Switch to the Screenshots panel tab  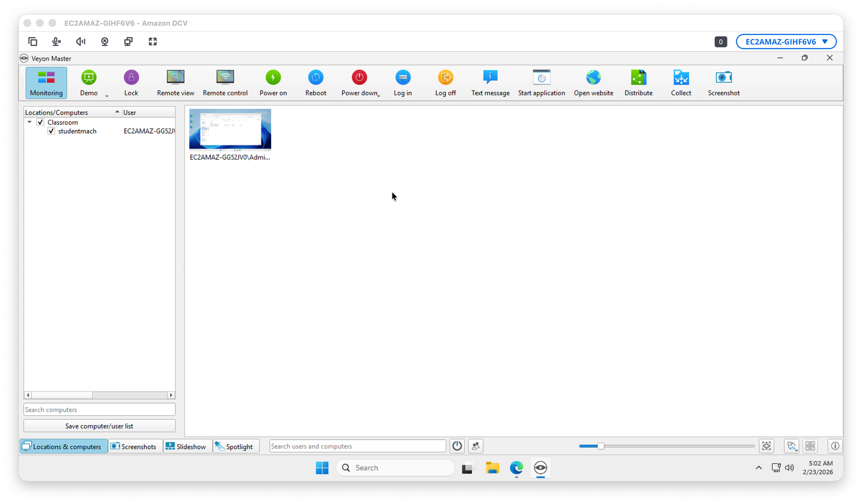[134, 446]
